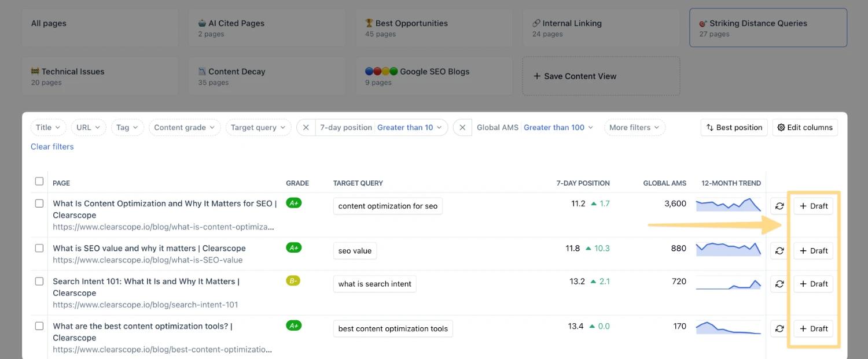The height and width of the screenshot is (359, 868).
Task: Refresh the Search Intent 101 page row
Action: [x=779, y=284]
